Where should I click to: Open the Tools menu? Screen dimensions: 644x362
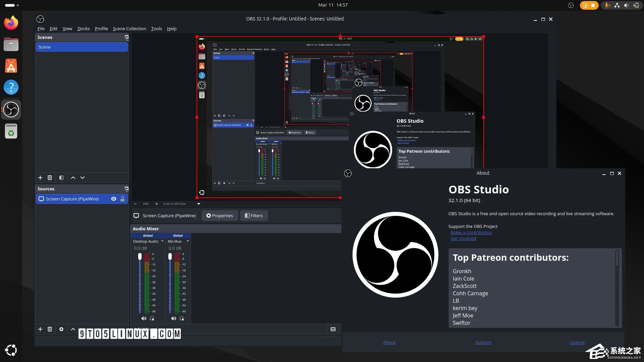pyautogui.click(x=156, y=29)
